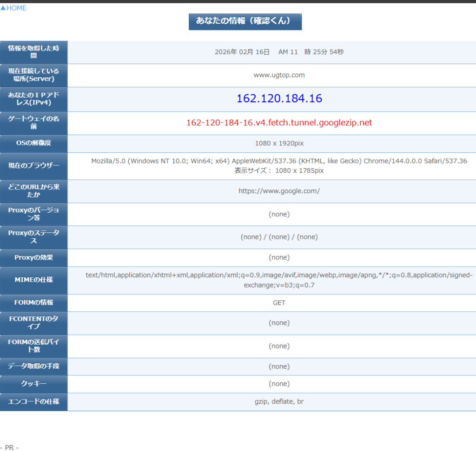Image resolution: width=476 pixels, height=451 pixels.
Task: Click the HOME link at top
Action: 14,8
